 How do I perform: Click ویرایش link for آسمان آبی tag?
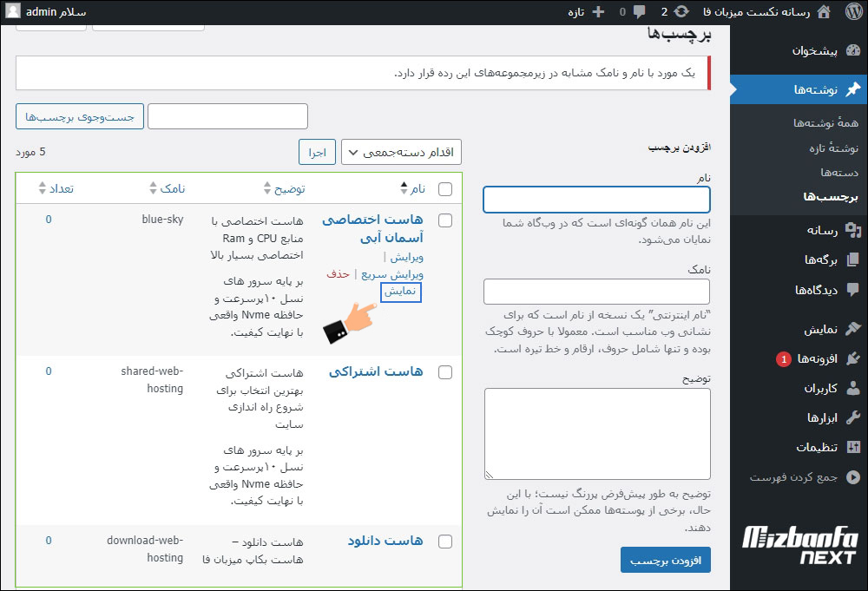[406, 257]
